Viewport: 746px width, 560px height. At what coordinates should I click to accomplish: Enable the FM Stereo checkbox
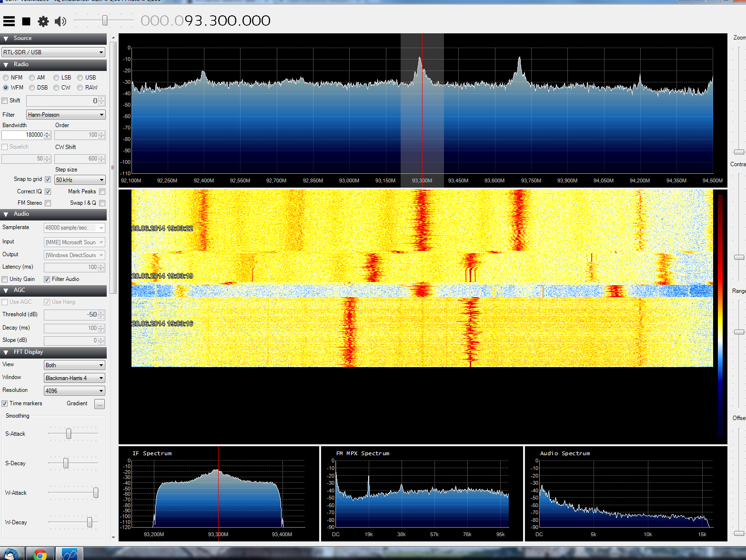click(x=48, y=203)
